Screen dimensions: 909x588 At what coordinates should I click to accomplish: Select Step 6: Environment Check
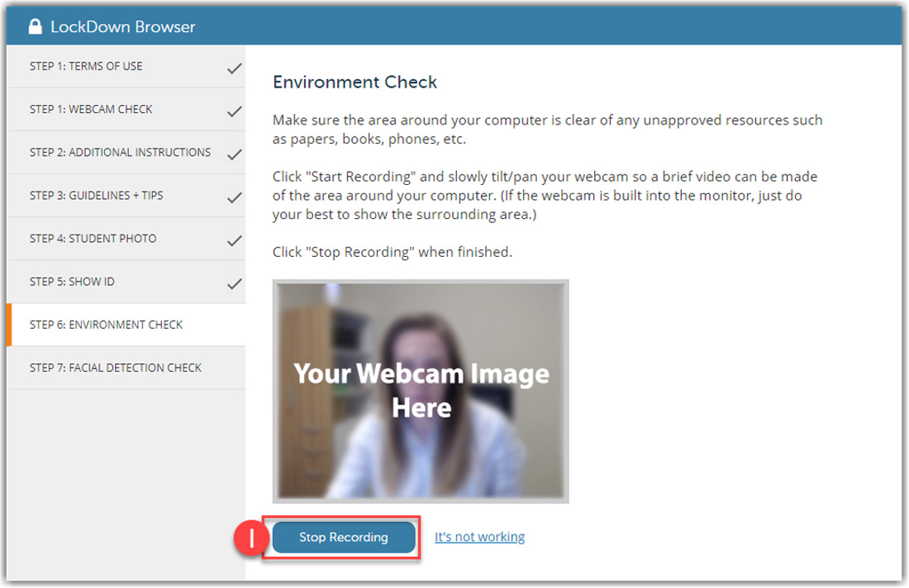(x=106, y=325)
